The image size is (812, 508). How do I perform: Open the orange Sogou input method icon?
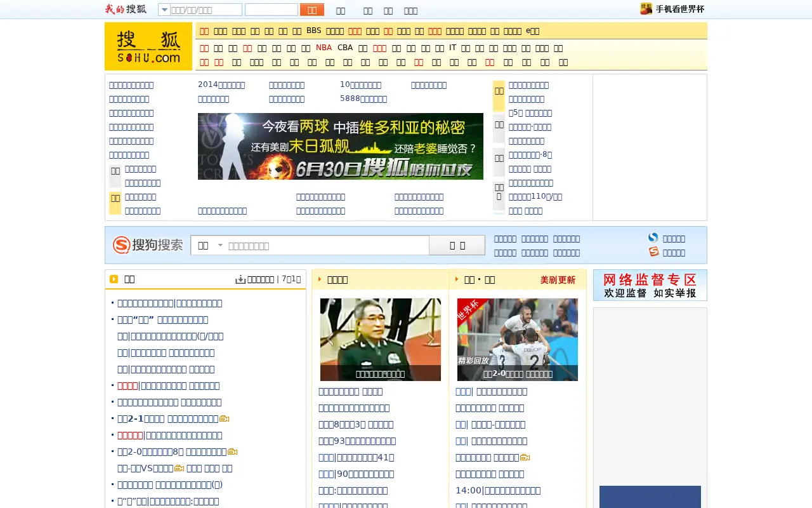(x=653, y=251)
